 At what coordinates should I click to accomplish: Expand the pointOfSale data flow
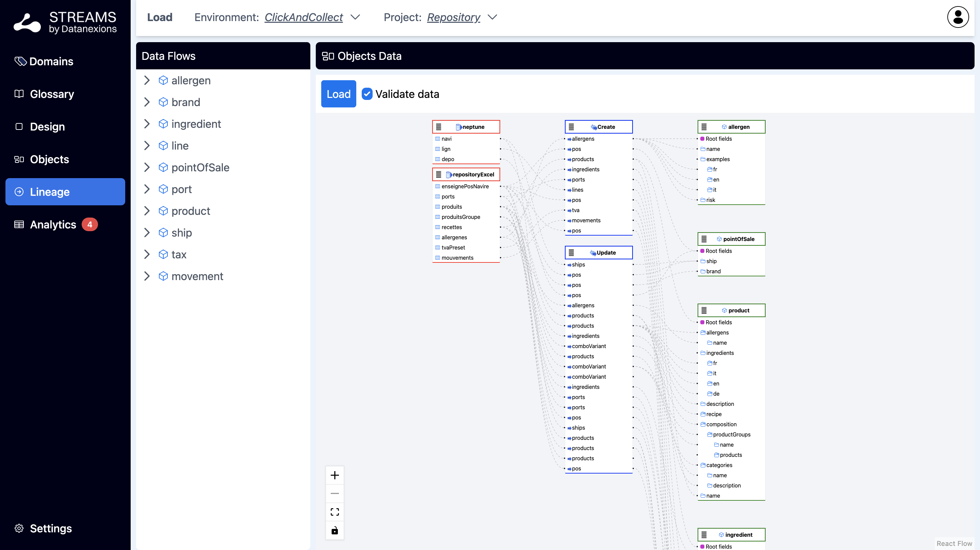point(147,167)
